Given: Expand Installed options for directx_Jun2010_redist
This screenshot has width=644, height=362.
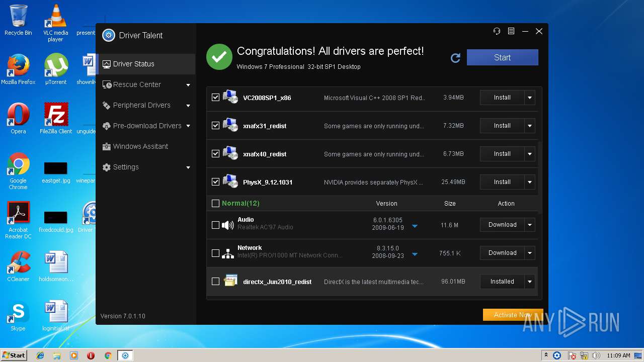Looking at the screenshot, I should [x=530, y=282].
